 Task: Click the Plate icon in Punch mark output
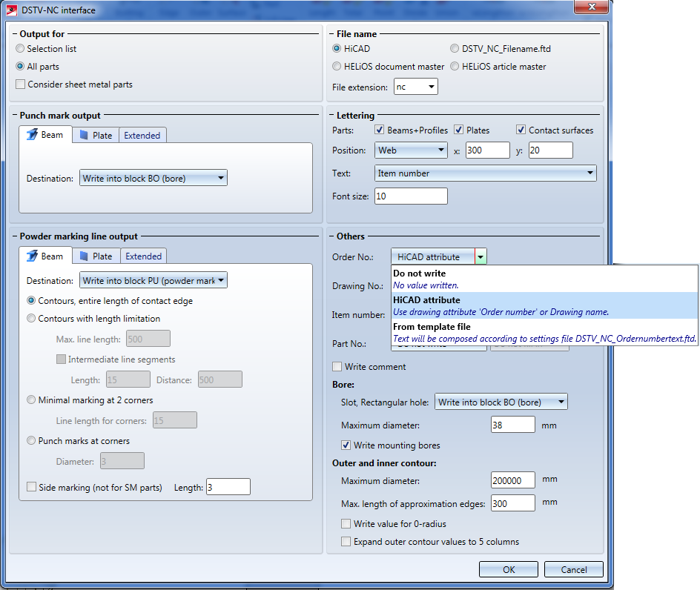[x=84, y=135]
